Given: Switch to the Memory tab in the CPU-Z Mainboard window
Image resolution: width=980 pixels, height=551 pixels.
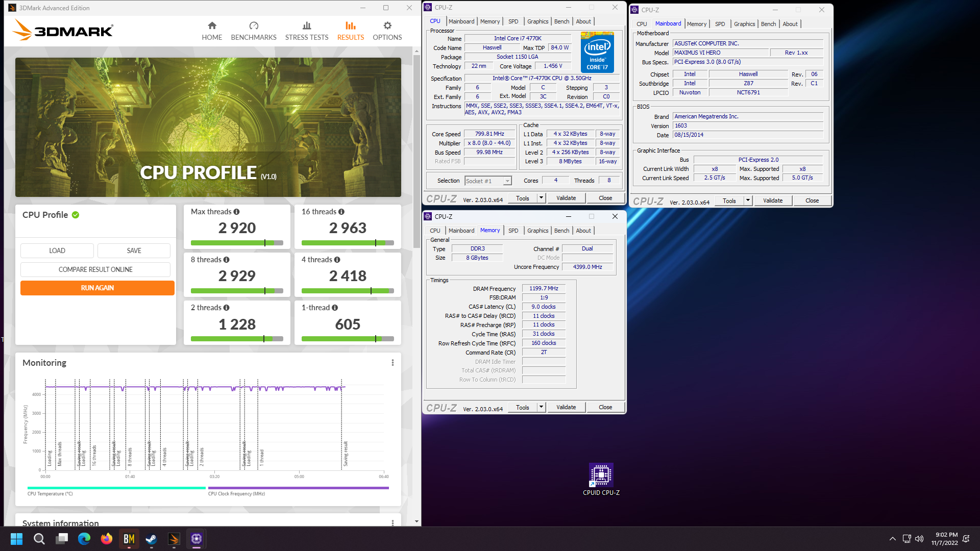Looking at the screenshot, I should coord(697,24).
